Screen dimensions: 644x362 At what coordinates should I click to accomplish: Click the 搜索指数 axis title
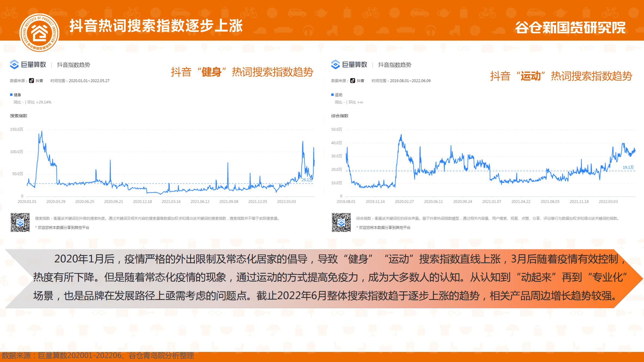pos(19,116)
